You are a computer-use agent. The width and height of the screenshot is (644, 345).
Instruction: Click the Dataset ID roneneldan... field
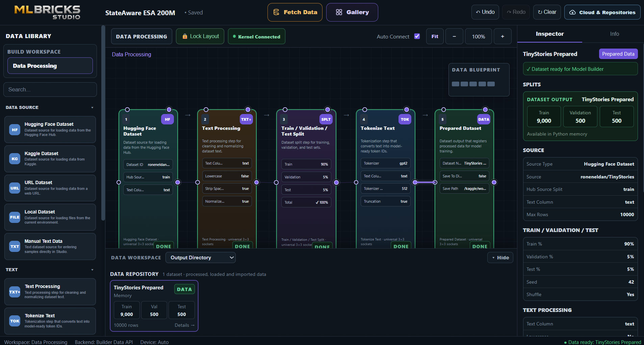148,165
